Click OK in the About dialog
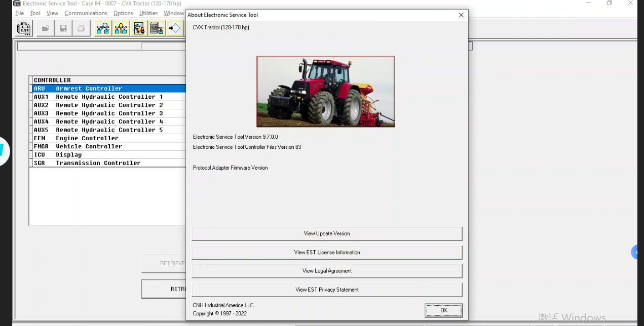This screenshot has width=644, height=326. click(444, 310)
